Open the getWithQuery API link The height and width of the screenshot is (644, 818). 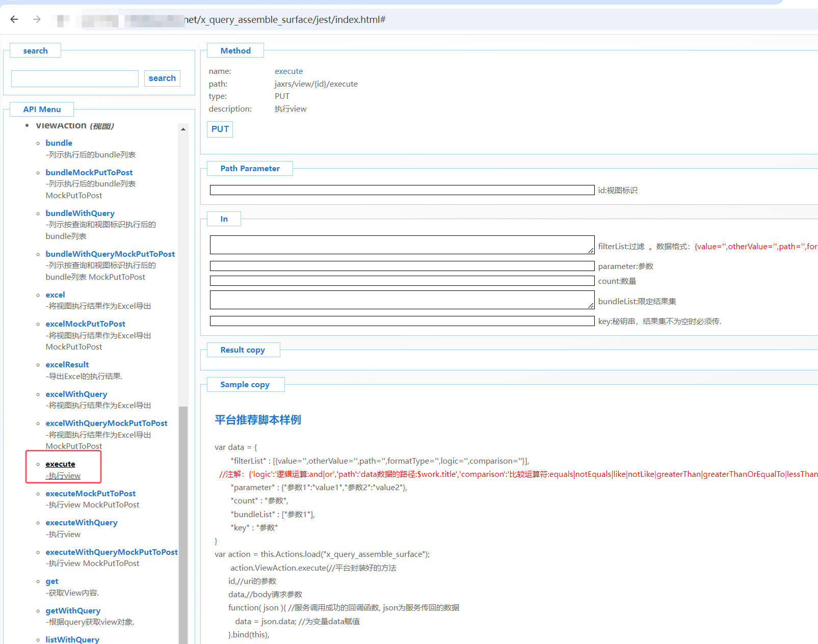pyautogui.click(x=73, y=611)
